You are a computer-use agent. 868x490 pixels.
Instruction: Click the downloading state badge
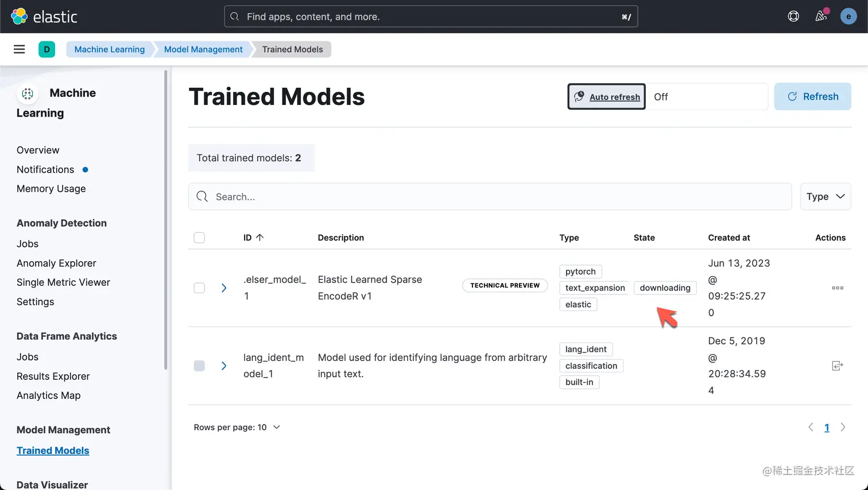pos(665,288)
